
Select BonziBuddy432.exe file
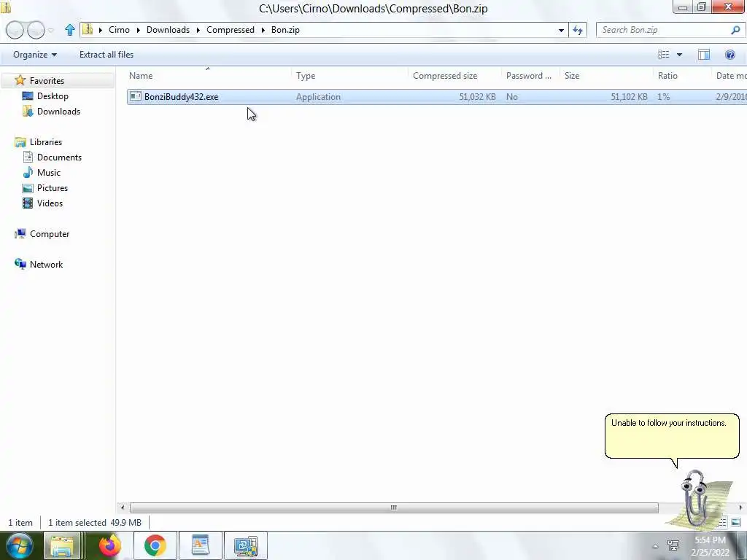[x=436, y=97]
